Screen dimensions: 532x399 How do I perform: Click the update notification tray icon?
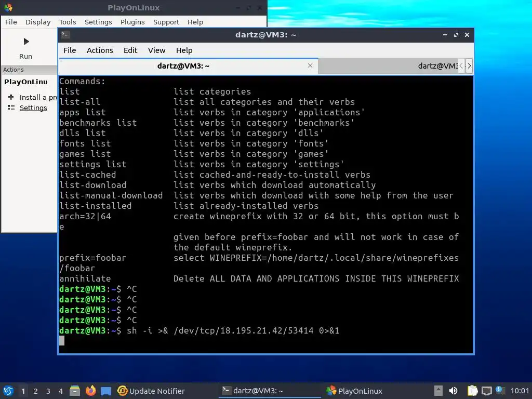[500, 390]
